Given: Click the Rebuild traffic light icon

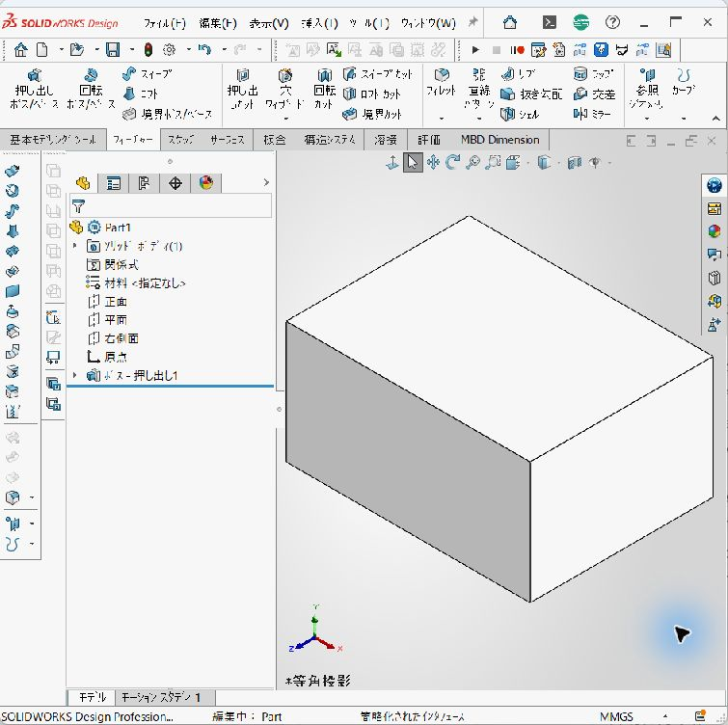Looking at the screenshot, I should 148,50.
